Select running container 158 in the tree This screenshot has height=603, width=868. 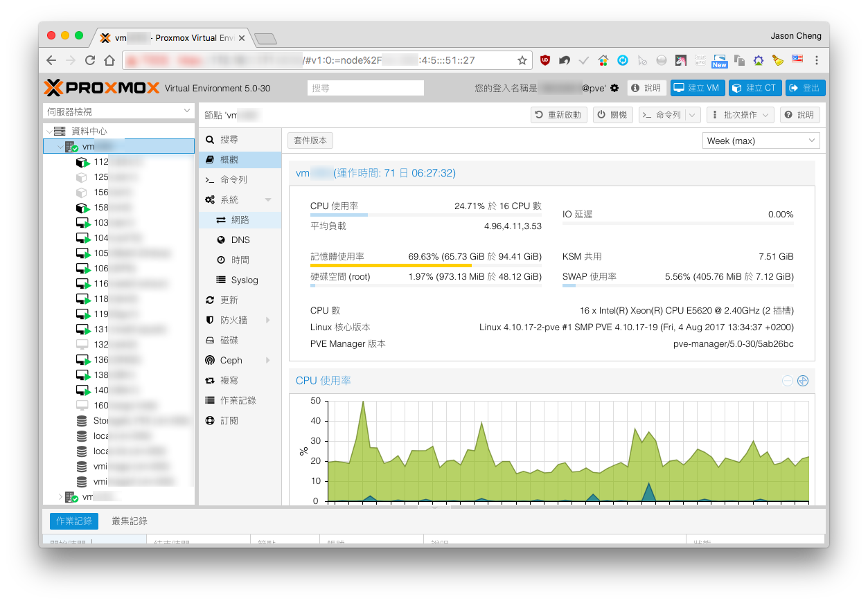point(118,208)
